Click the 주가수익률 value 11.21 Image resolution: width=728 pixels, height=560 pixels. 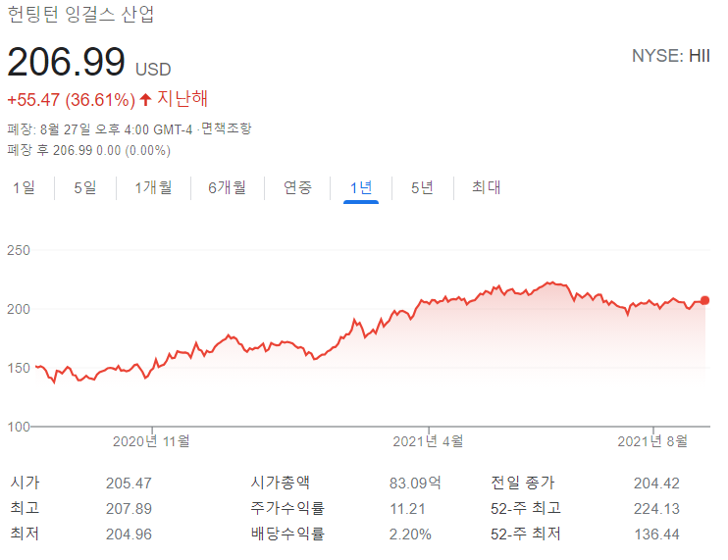(407, 509)
